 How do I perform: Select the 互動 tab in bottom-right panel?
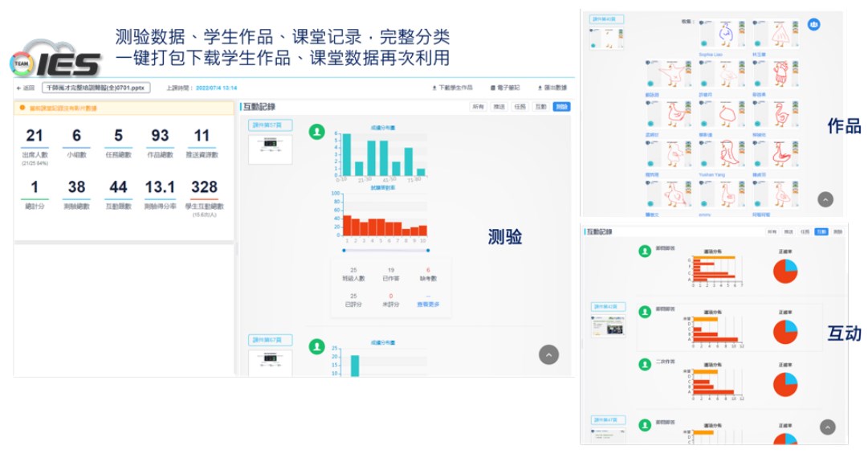click(x=821, y=231)
